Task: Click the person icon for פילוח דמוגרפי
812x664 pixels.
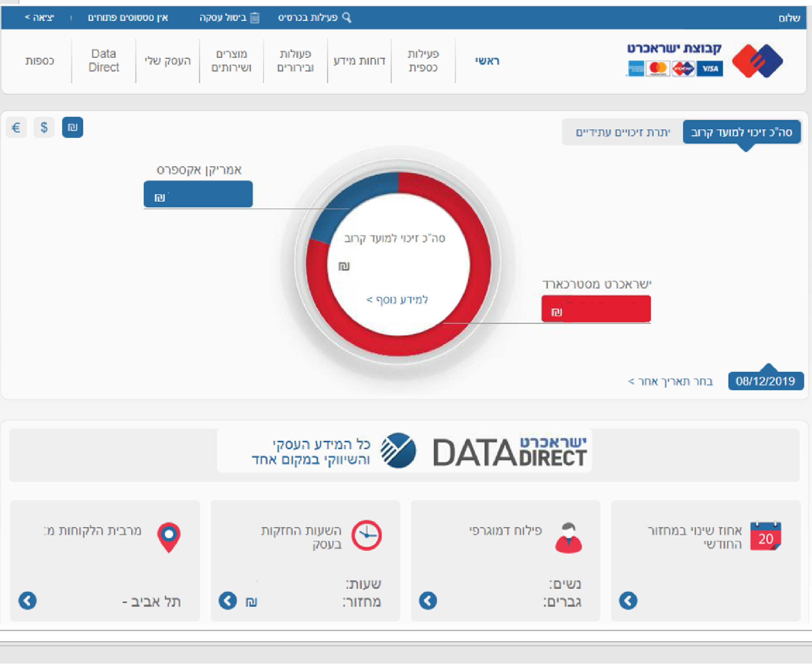Action: 568,537
